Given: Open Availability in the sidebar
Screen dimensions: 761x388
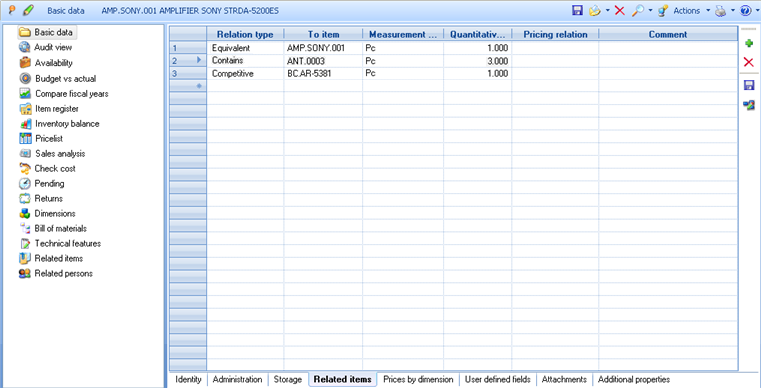Looking at the screenshot, I should click(53, 63).
